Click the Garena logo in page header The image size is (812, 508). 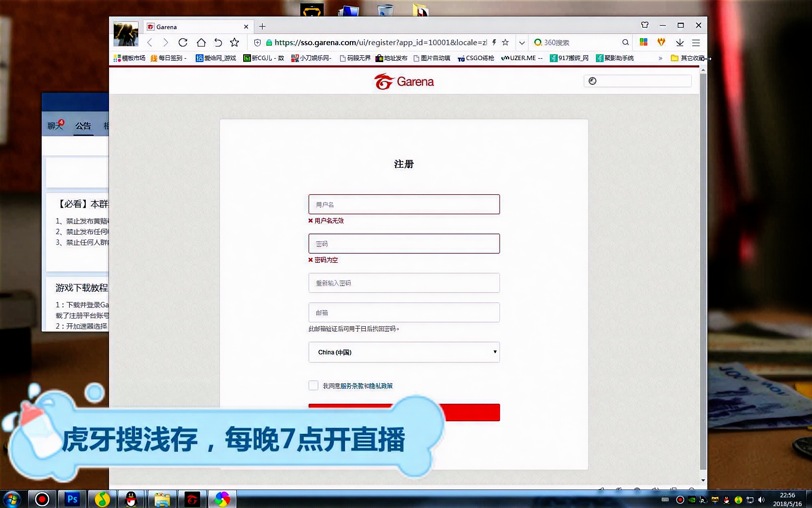[404, 81]
